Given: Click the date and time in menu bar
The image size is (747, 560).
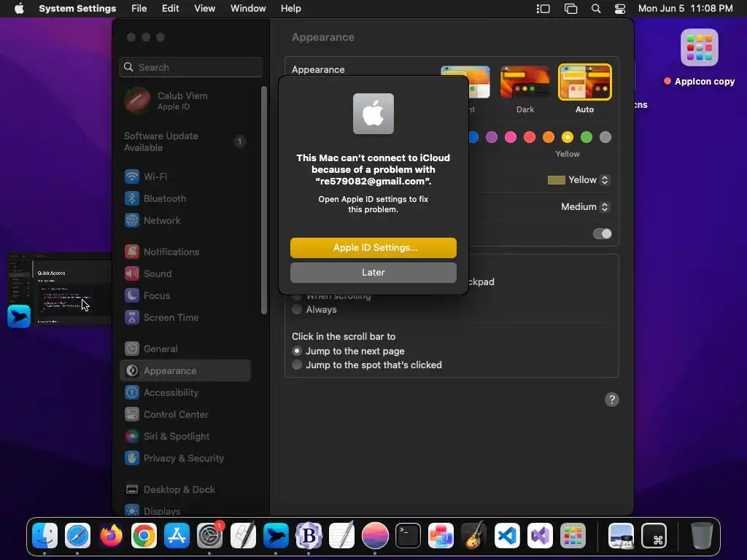Looking at the screenshot, I should (685, 9).
